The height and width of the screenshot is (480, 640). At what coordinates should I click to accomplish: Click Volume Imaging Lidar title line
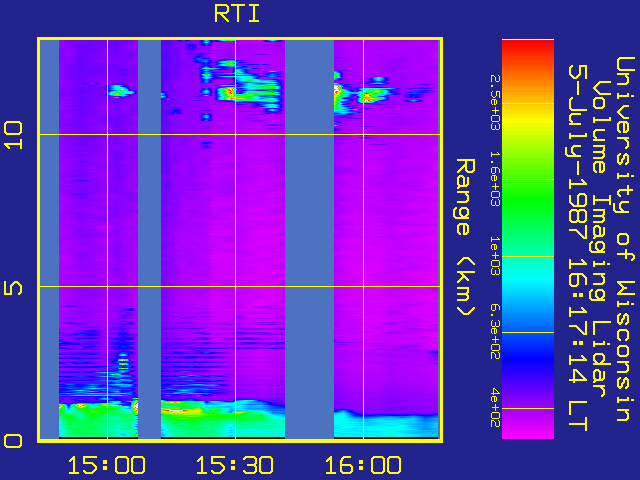[599, 239]
